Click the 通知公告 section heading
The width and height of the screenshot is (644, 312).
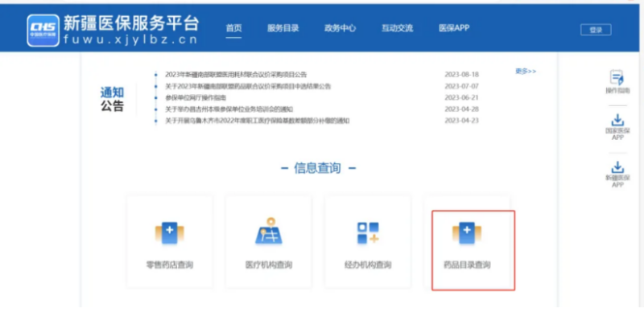(112, 100)
